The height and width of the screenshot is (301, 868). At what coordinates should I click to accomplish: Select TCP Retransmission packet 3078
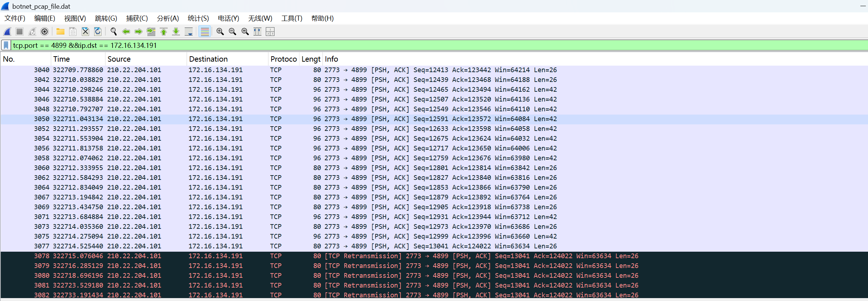pyautogui.click(x=434, y=256)
